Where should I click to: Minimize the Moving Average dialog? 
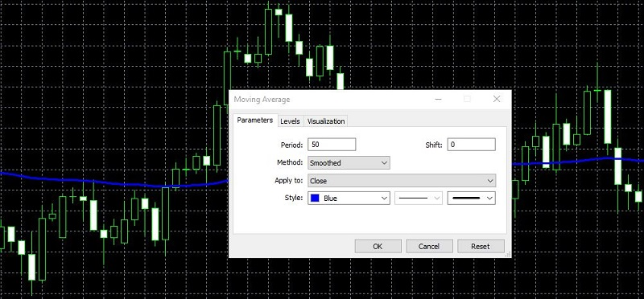tap(438, 99)
